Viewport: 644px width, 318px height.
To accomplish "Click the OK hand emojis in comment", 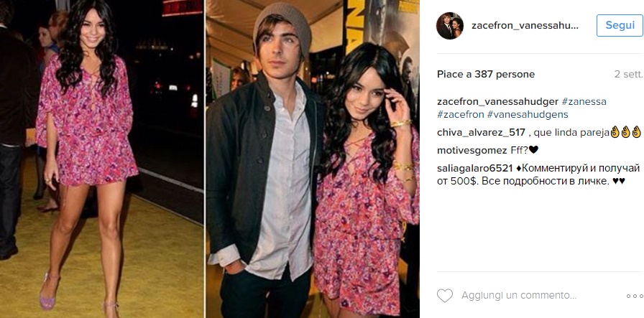I will click(626, 133).
